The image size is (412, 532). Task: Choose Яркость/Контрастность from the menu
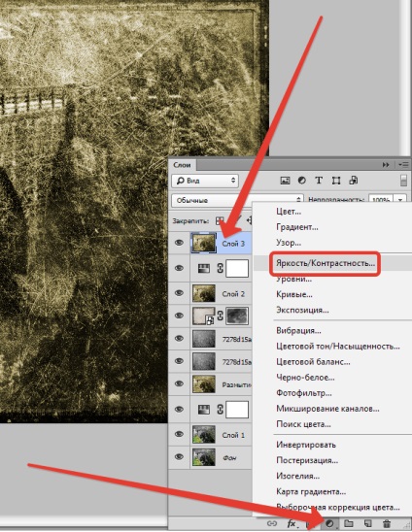point(326,263)
